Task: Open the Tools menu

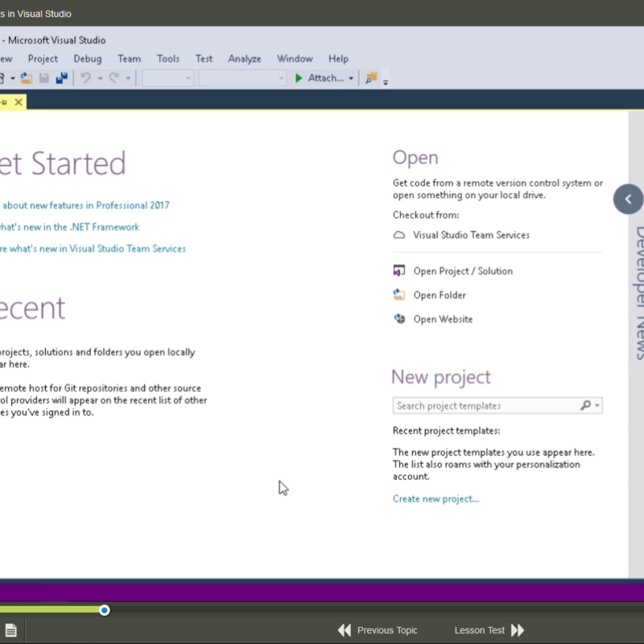Action: coord(168,59)
